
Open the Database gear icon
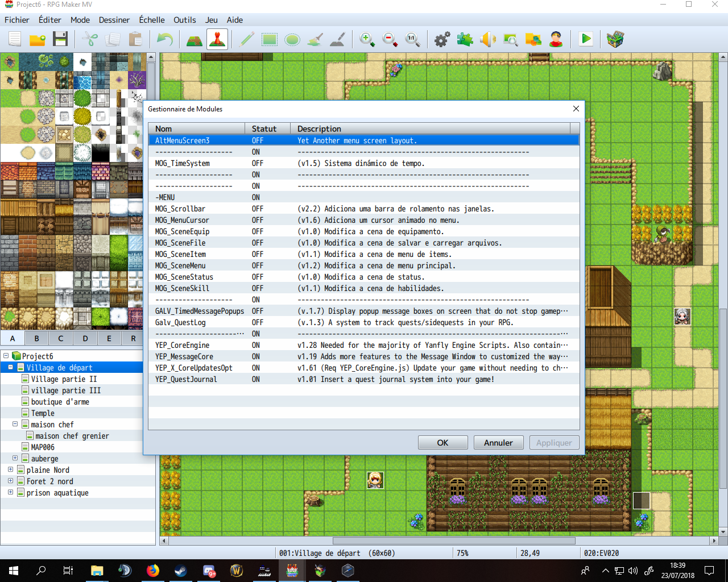[442, 39]
